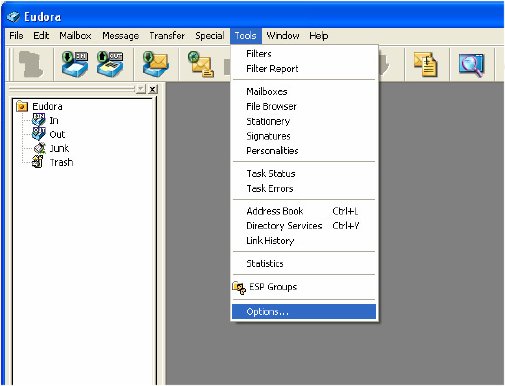Click the Eudora folder icon in tree
Viewport: 505px width, 386px height.
pyautogui.click(x=22, y=106)
